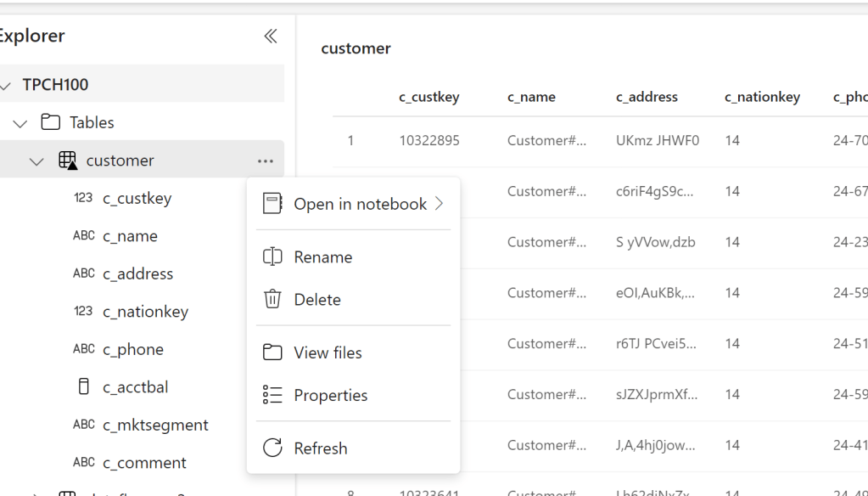868x496 pixels.
Task: Select View files from context menu
Action: (328, 352)
